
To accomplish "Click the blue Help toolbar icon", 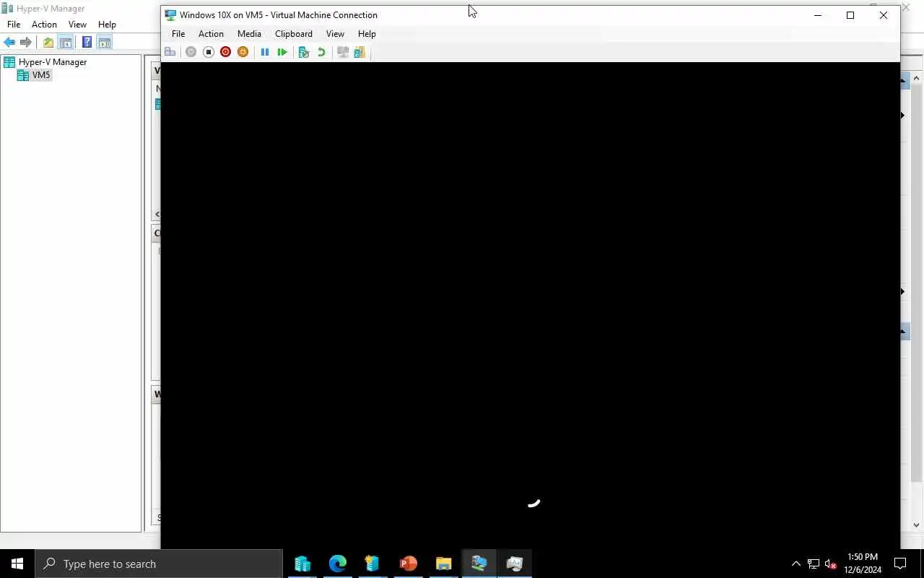I will 87,43.
